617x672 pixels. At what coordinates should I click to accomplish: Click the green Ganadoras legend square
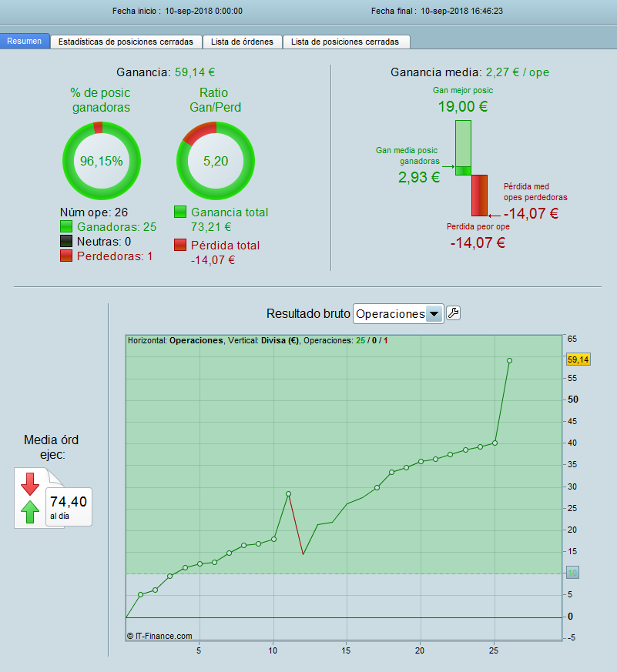point(66,226)
